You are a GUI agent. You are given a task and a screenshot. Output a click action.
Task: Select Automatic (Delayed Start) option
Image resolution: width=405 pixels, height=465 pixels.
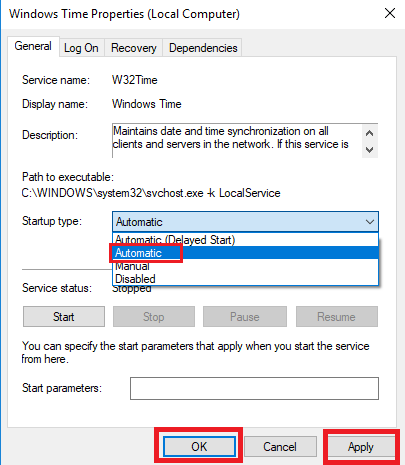pos(245,240)
